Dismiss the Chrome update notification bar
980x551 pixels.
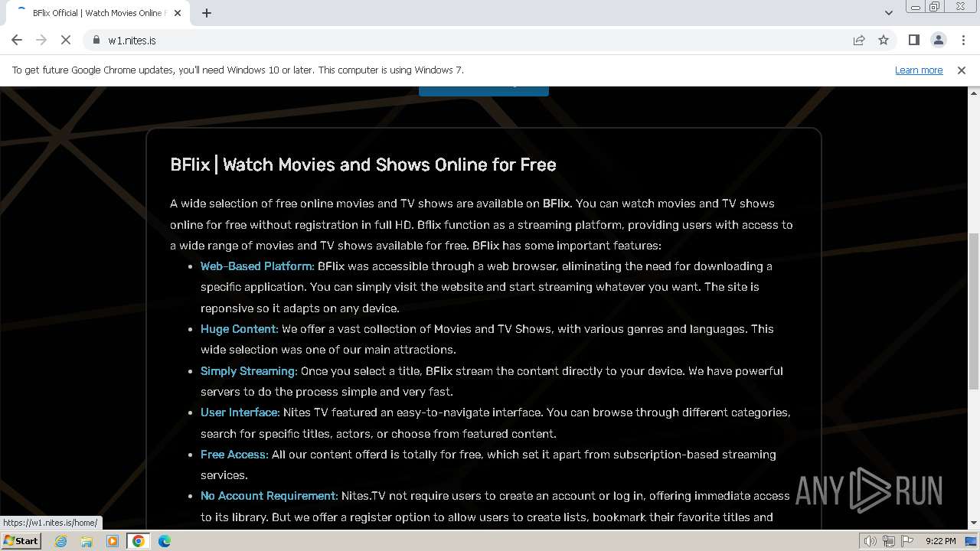962,70
